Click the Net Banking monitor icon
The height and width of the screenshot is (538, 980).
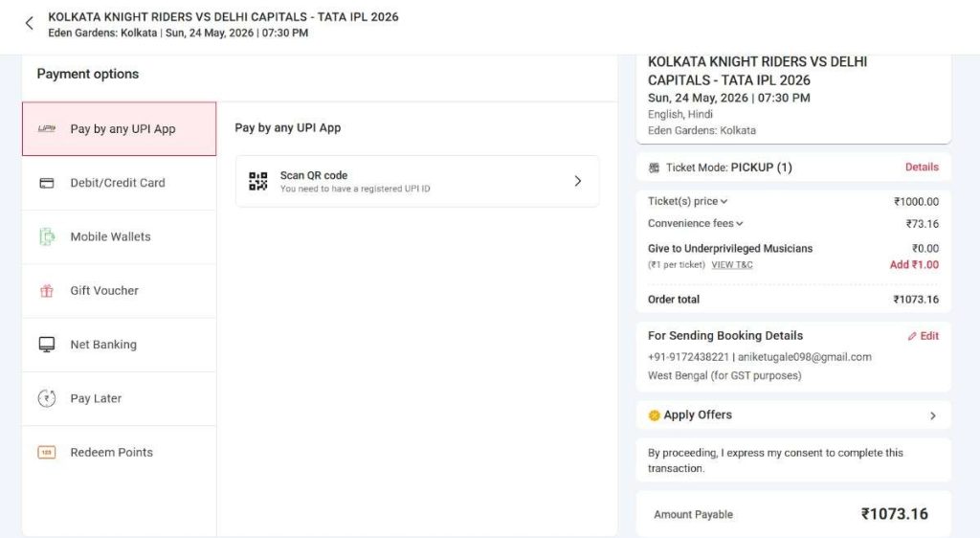[x=47, y=345]
